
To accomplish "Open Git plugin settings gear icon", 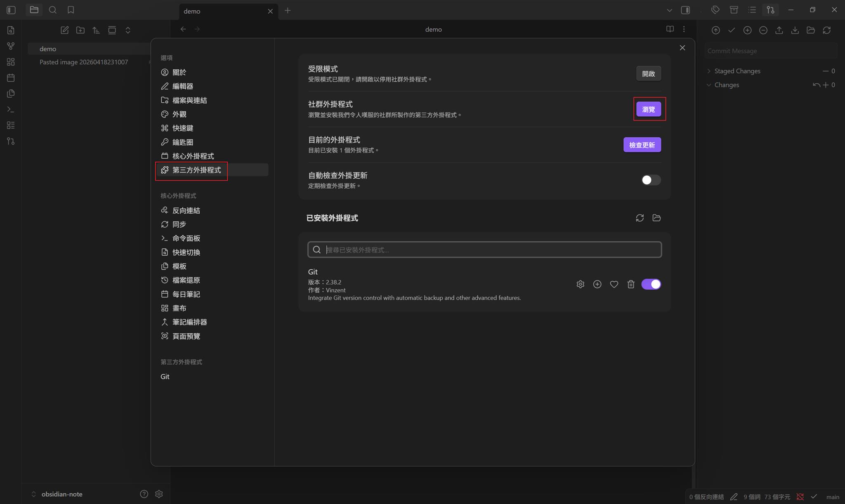I will pos(580,284).
